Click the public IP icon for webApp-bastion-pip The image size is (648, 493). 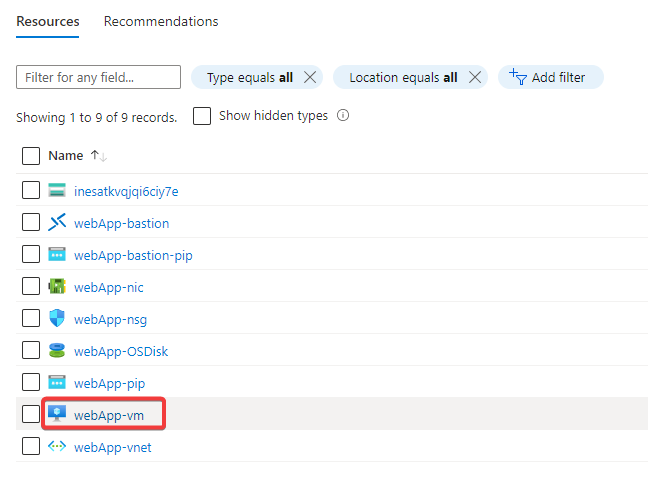click(x=57, y=255)
